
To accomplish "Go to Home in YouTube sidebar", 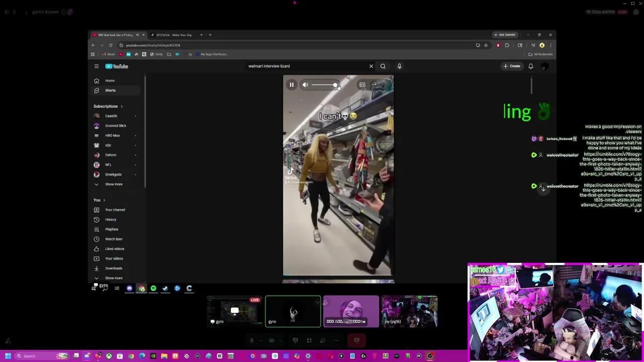I will pyautogui.click(x=115, y=80).
